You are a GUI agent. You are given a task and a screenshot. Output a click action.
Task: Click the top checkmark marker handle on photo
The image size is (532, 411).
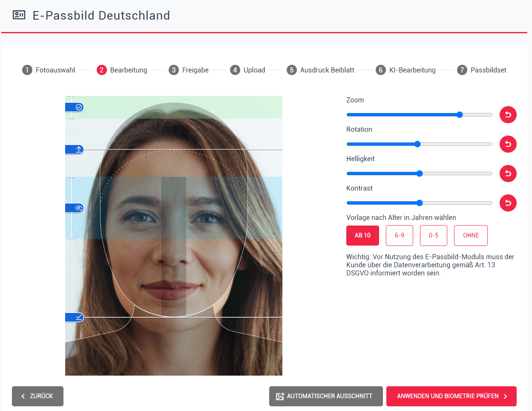[75, 107]
